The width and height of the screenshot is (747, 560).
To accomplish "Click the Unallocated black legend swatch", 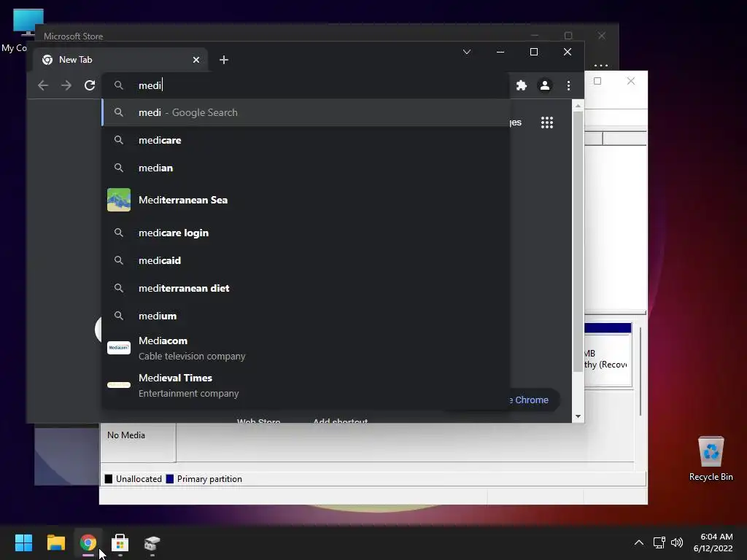I will tap(109, 479).
